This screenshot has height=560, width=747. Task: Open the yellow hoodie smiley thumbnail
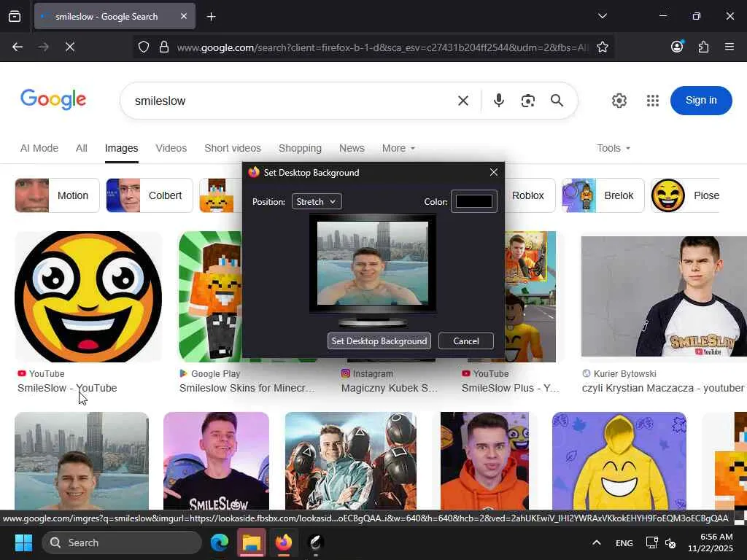tap(619, 461)
